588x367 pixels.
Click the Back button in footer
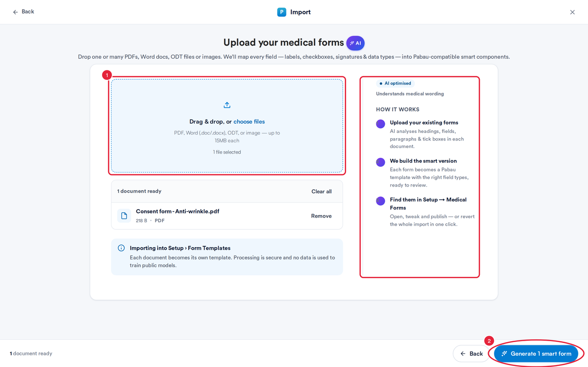pyautogui.click(x=471, y=354)
